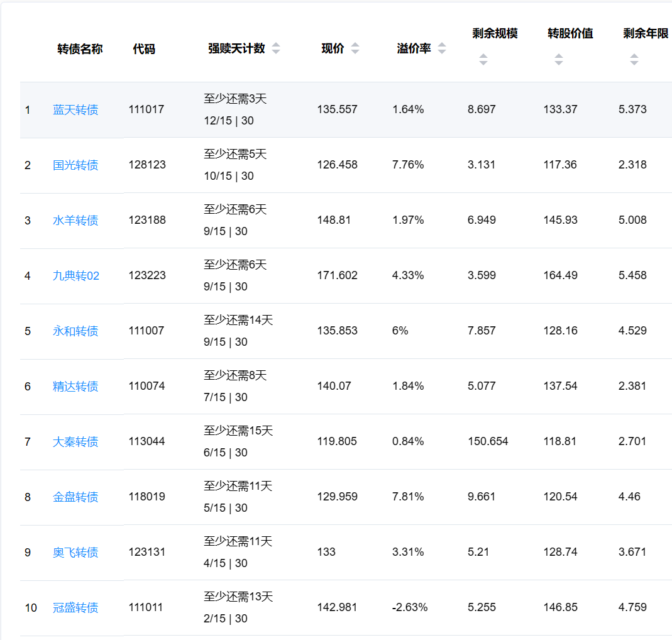Screen dimensions: 672x640
Task: Sort the table by 现价 arrows
Action: [x=355, y=49]
